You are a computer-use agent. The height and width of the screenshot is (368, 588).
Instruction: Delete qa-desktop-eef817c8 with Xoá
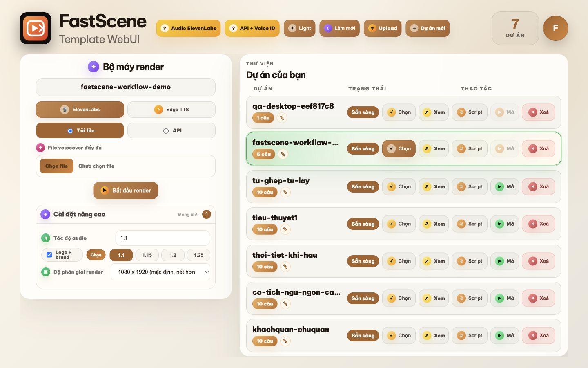(x=539, y=112)
